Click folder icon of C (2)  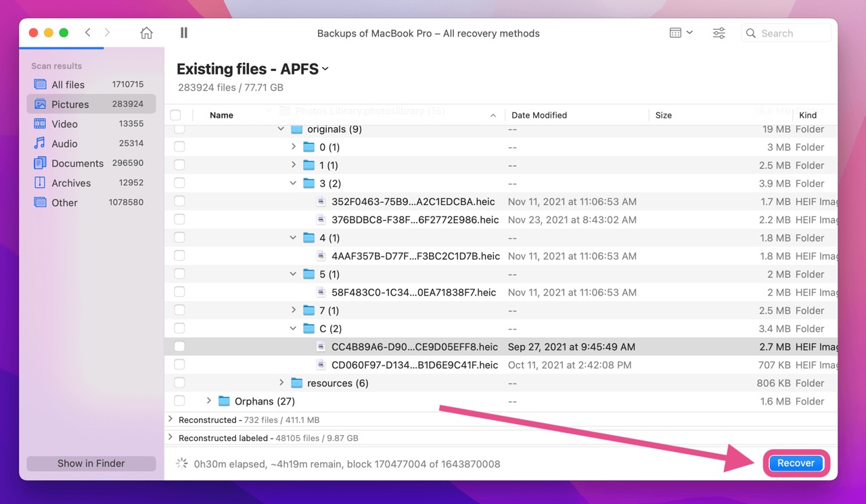click(309, 329)
